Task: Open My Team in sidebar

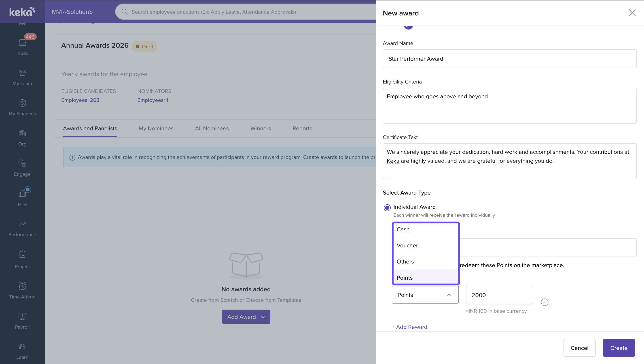Action: [22, 73]
